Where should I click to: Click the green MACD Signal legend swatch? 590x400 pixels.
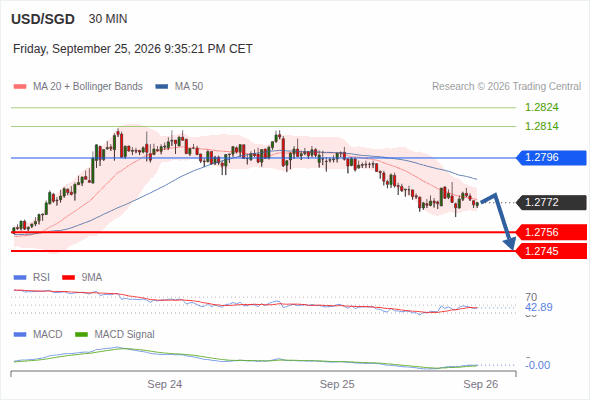pos(81,334)
